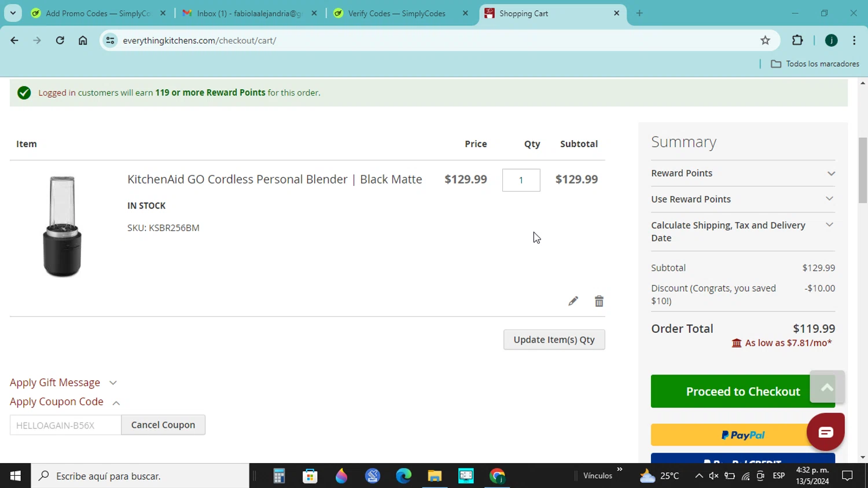Switch to Verify Codes SimplyCodes tab
Viewport: 868px width, 488px height.
[x=401, y=13]
